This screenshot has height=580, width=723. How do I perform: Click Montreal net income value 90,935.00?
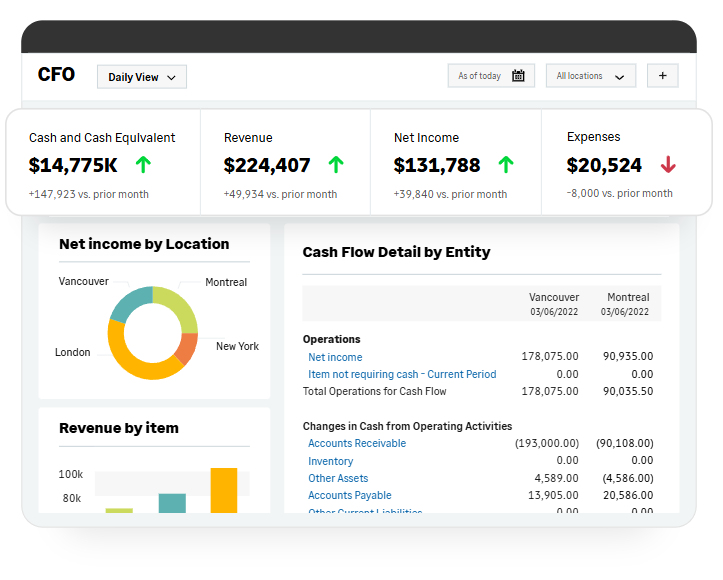pos(628,356)
